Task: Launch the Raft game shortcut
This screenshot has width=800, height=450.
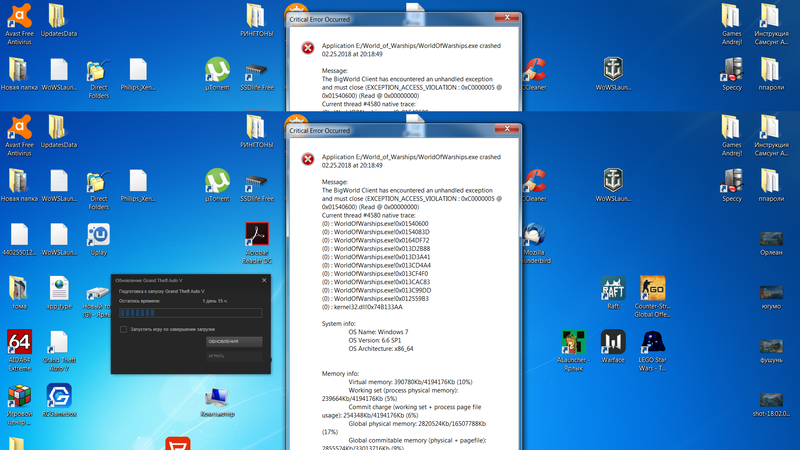Action: 613,289
